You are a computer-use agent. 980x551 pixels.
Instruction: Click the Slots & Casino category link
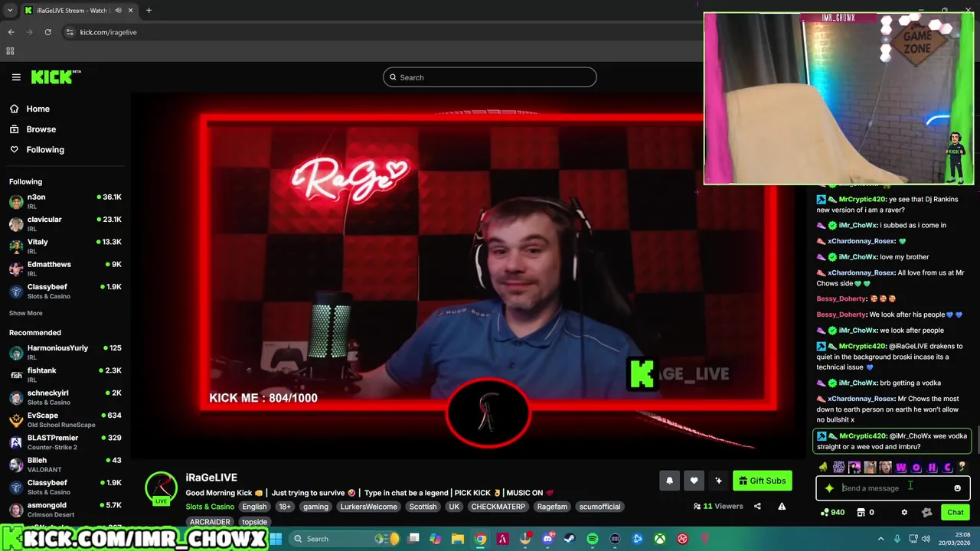(x=210, y=507)
